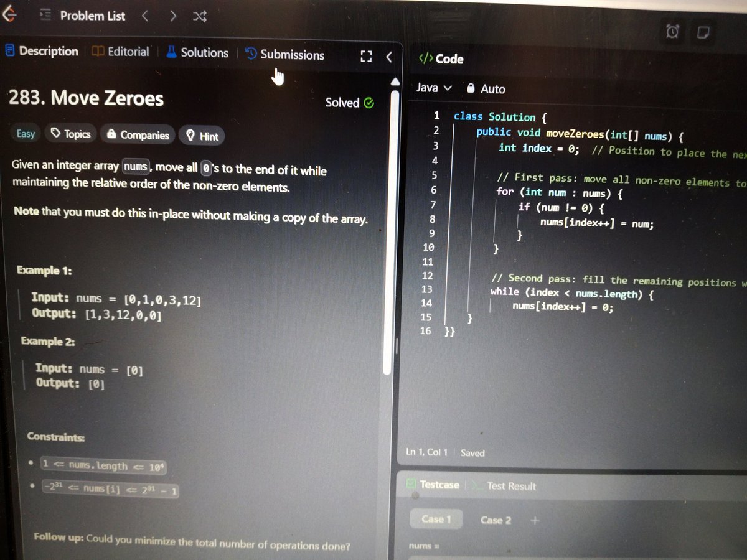The height and width of the screenshot is (560, 747).
Task: Open the alarm clock timer icon
Action: pos(672,31)
